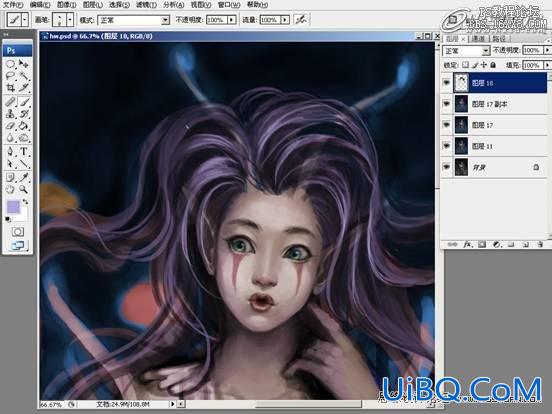Switch to the 路径 tab
Screen dimensions: 552x414
[x=499, y=39]
